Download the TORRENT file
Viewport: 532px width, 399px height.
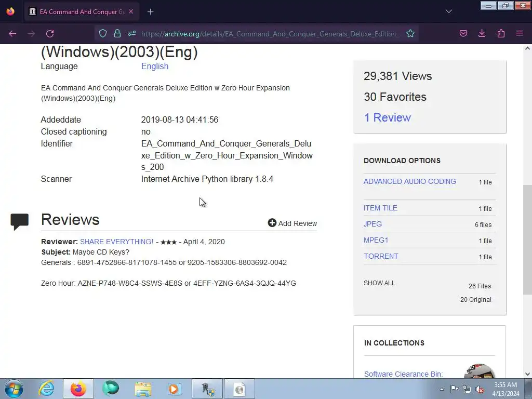(x=381, y=256)
